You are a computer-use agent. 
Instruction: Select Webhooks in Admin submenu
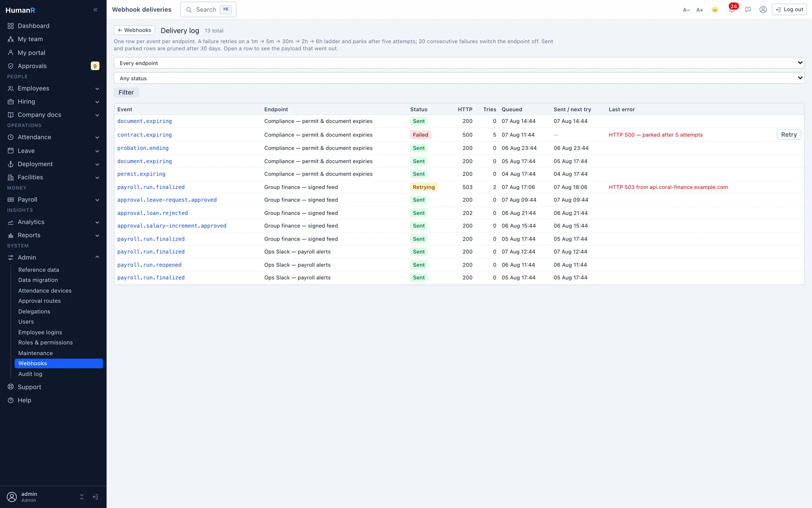(x=58, y=363)
